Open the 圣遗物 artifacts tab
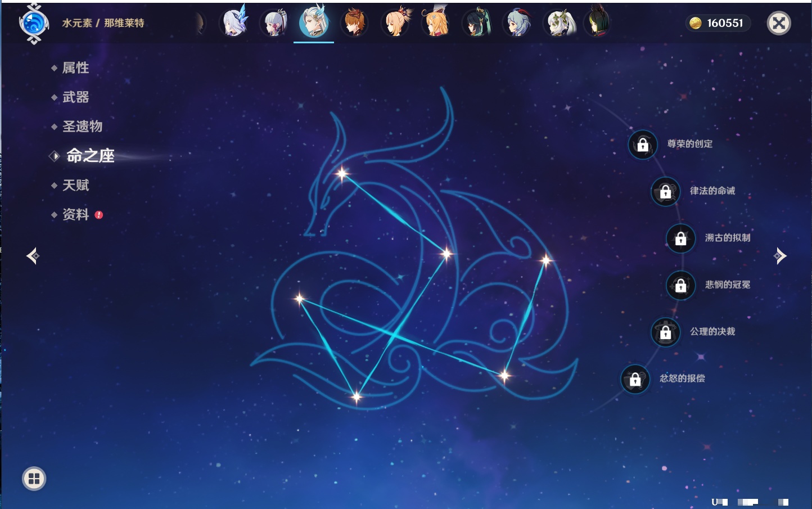812x509 pixels. tap(82, 127)
